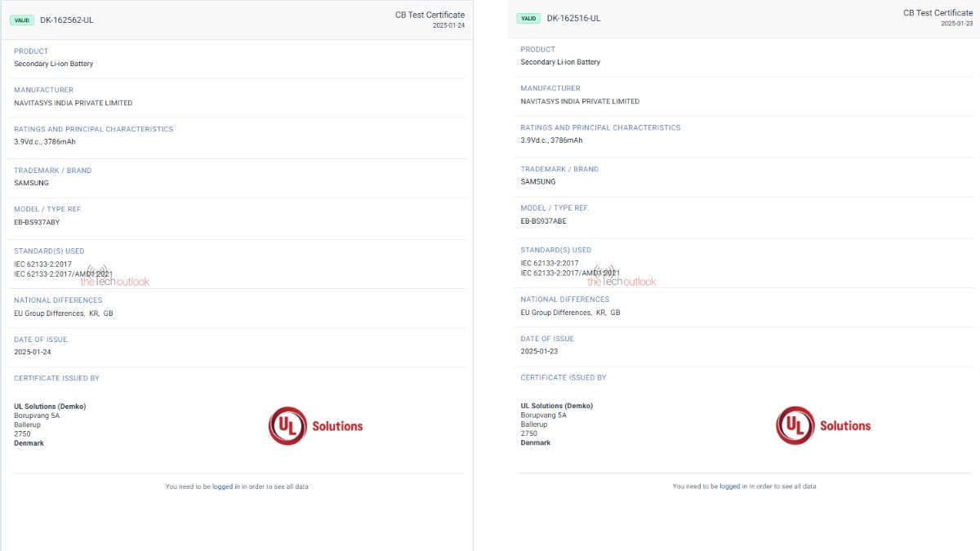Click 'EU Group Differences, KR, GB' in DK-162516-UL certificate
This screenshot has width=980, height=551.
571,313
